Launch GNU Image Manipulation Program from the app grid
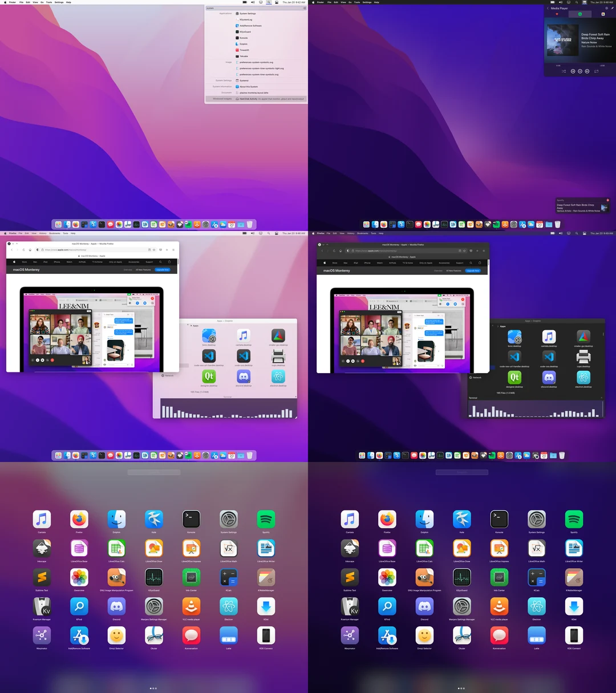Image resolution: width=616 pixels, height=693 pixels. pos(116,577)
